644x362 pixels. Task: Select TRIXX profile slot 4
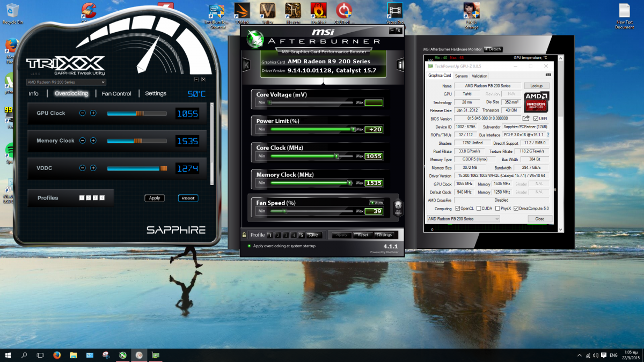coord(102,198)
